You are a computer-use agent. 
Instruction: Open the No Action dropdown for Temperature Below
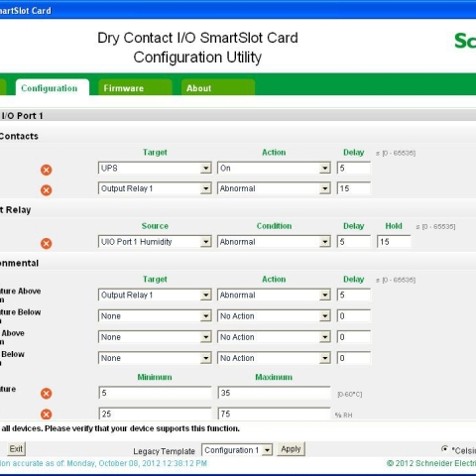(274, 316)
